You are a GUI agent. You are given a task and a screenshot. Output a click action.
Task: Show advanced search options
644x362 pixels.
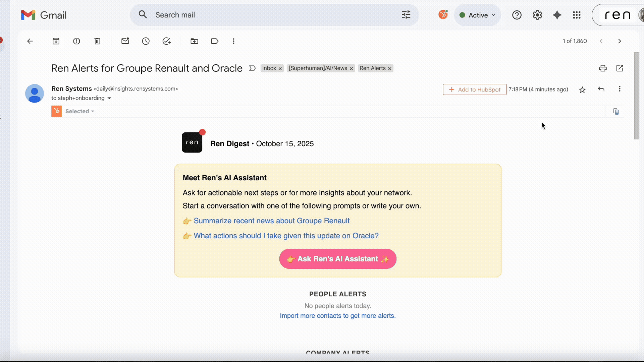pos(406,15)
